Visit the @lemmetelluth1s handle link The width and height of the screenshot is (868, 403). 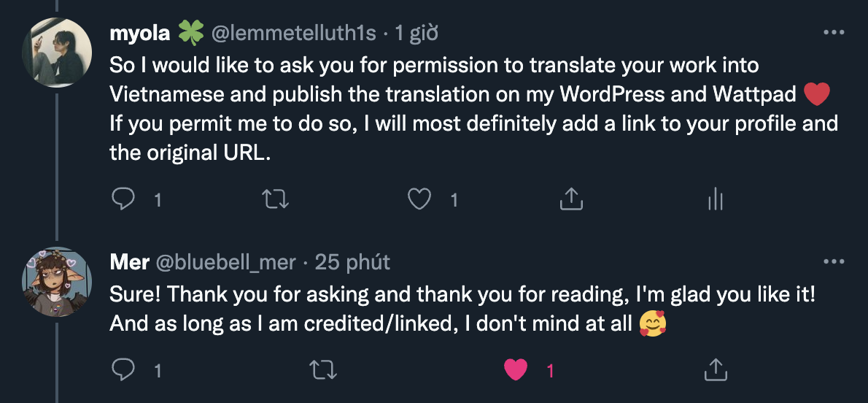pos(293,33)
